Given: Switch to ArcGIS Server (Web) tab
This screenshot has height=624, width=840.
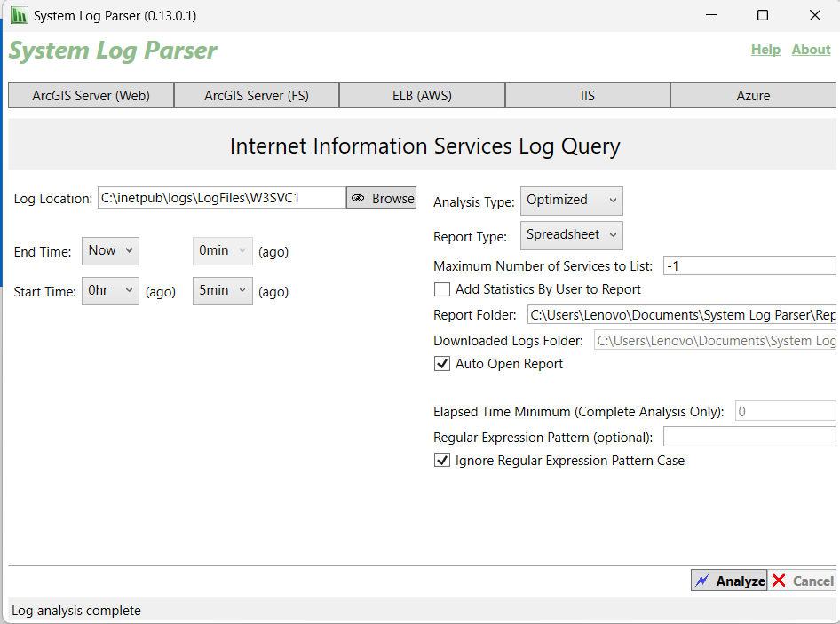Looking at the screenshot, I should 91,95.
